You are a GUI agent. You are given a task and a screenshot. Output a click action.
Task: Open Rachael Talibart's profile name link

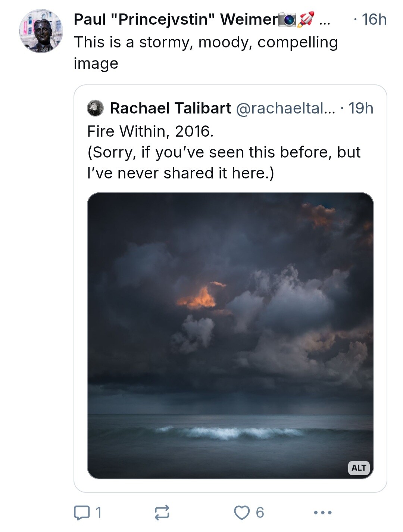coord(171,108)
